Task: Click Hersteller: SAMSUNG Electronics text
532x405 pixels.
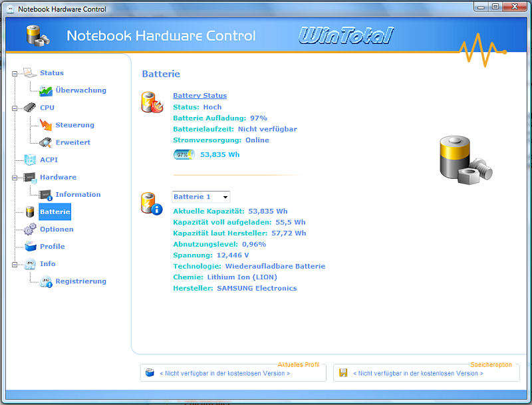Action: 235,289
